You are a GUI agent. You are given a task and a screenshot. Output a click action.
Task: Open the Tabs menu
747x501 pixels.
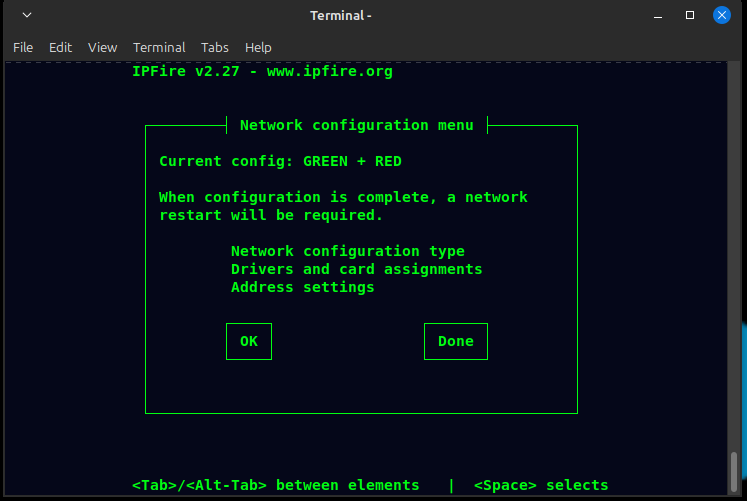215,47
